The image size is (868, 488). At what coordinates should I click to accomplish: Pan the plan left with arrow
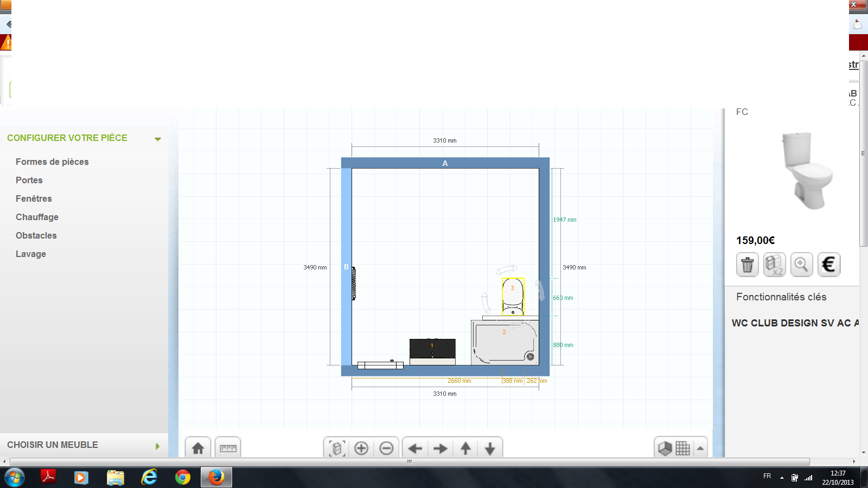pos(415,448)
